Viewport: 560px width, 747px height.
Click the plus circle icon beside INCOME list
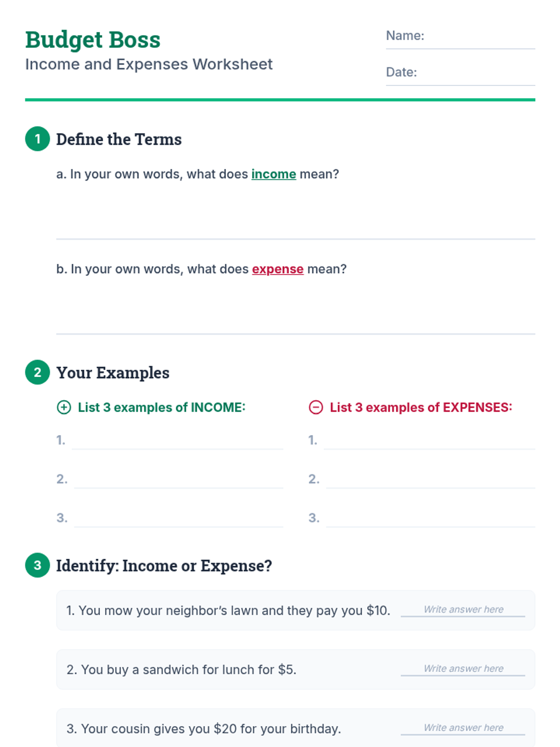pos(64,407)
